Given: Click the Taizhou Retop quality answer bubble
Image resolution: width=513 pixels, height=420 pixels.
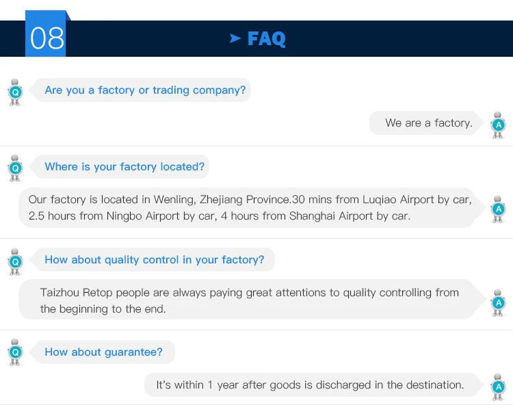Looking at the screenshot, I should (x=250, y=300).
